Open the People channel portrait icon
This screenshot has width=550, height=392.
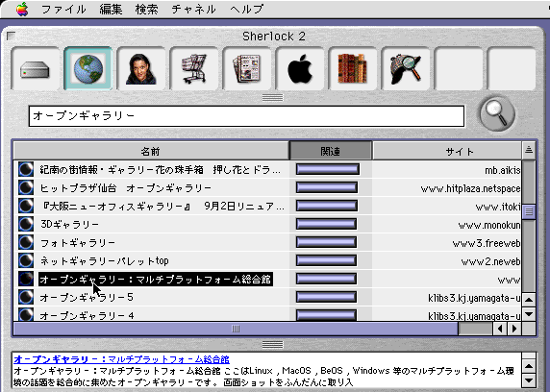coord(141,69)
